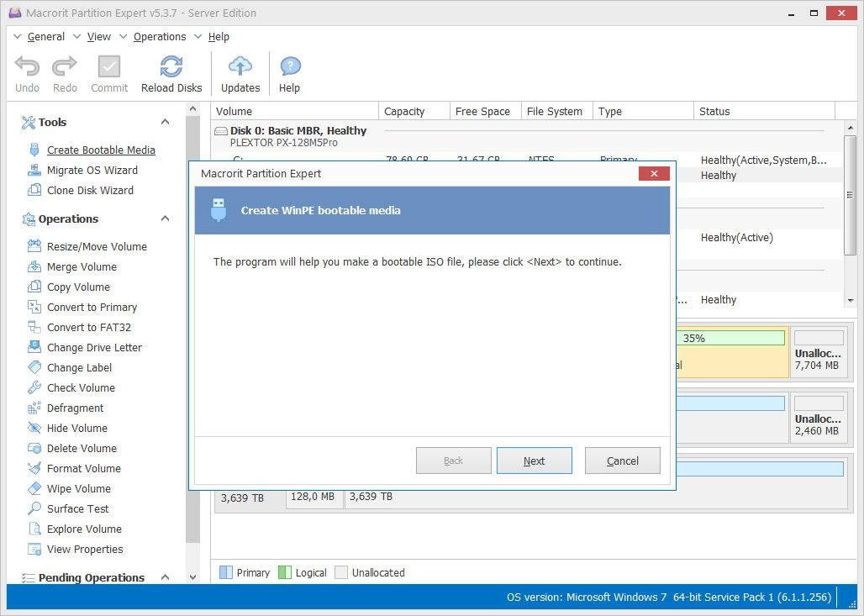Image resolution: width=864 pixels, height=616 pixels.
Task: Click the Convert to Primary icon
Action: (34, 307)
